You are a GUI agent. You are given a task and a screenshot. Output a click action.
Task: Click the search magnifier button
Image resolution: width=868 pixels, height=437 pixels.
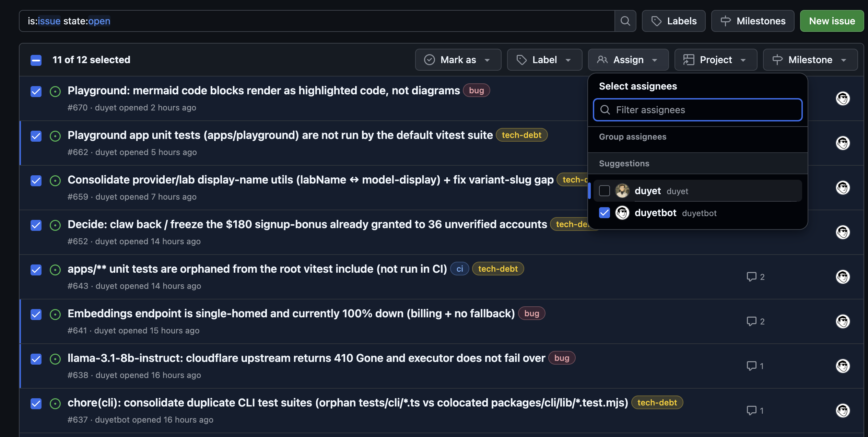click(x=625, y=21)
